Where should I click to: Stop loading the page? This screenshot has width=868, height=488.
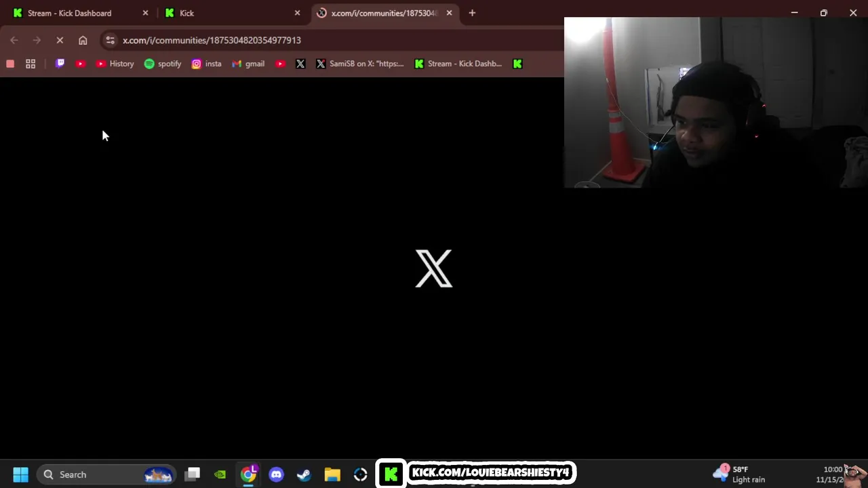pyautogui.click(x=60, y=40)
